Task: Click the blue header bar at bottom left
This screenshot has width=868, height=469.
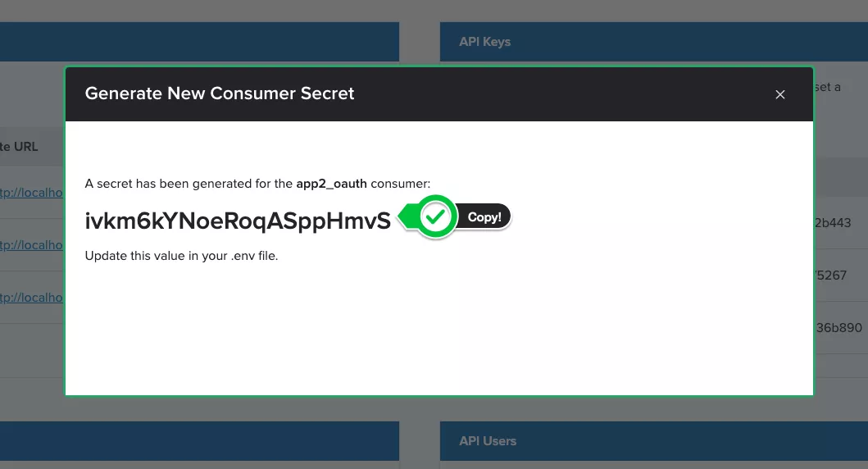Action: 197,443
